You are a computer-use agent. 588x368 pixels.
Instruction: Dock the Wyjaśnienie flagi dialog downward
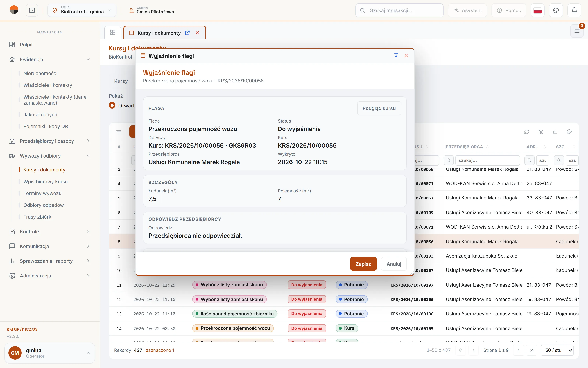point(396,56)
